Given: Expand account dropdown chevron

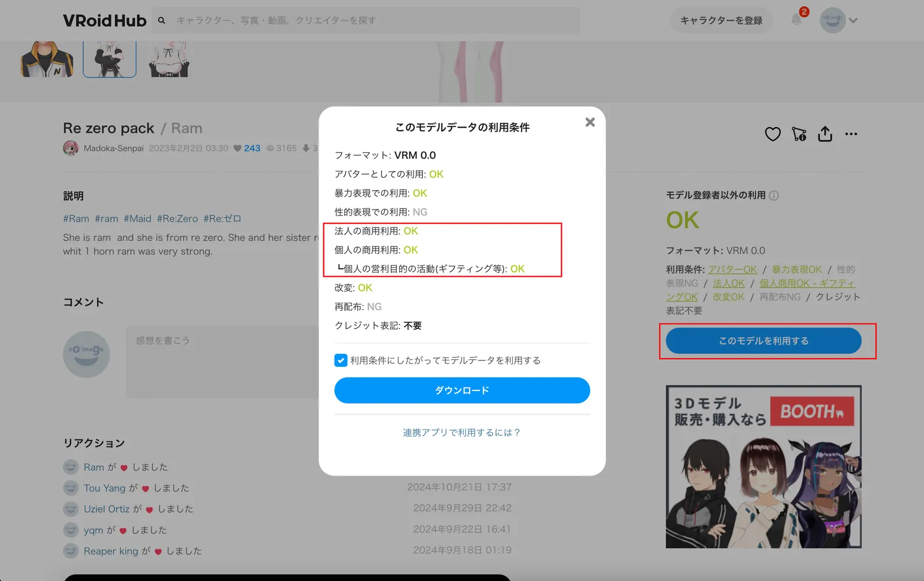Looking at the screenshot, I should [853, 21].
